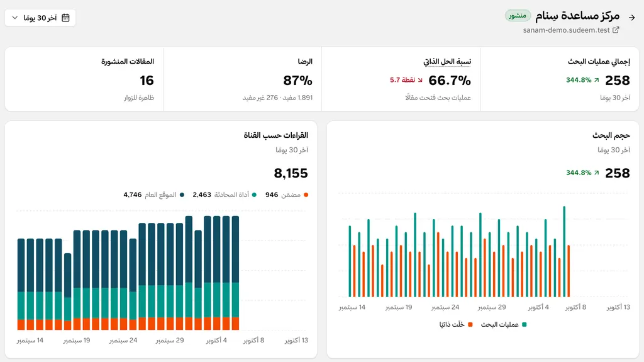This screenshot has width=644, height=362.
Task: Click the 16 published articles value
Action: (x=147, y=80)
